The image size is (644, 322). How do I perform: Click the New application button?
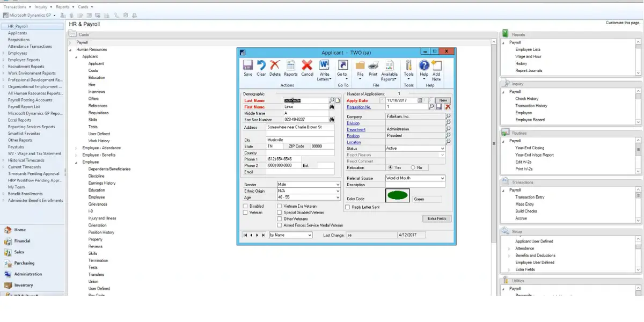click(443, 100)
